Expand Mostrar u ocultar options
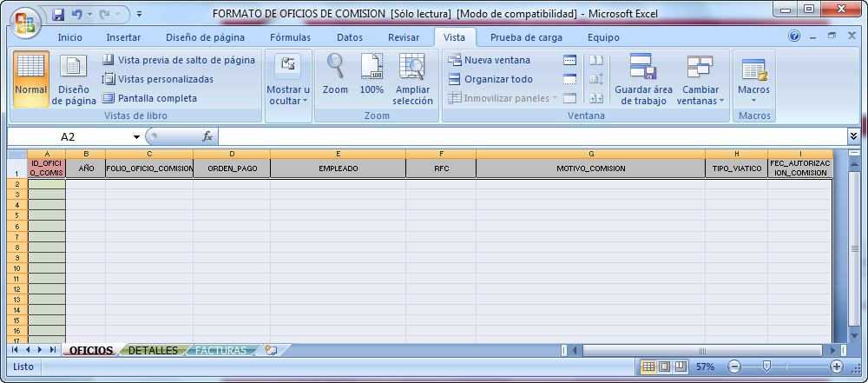Image resolution: width=868 pixels, height=383 pixels. click(x=288, y=79)
